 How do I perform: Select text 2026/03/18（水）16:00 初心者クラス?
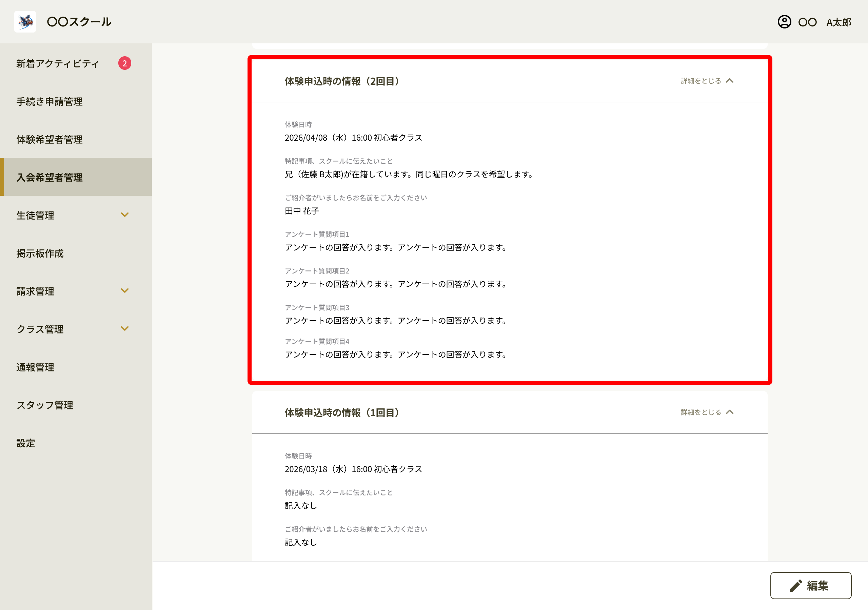(354, 469)
